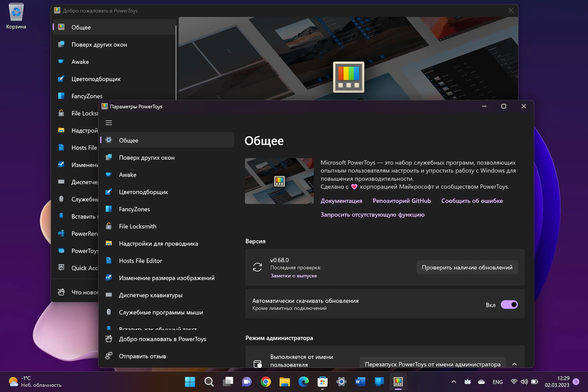This screenshot has height=392, width=588.
Task: Toggle Автоматически скачивать обновления switch
Action: click(509, 305)
